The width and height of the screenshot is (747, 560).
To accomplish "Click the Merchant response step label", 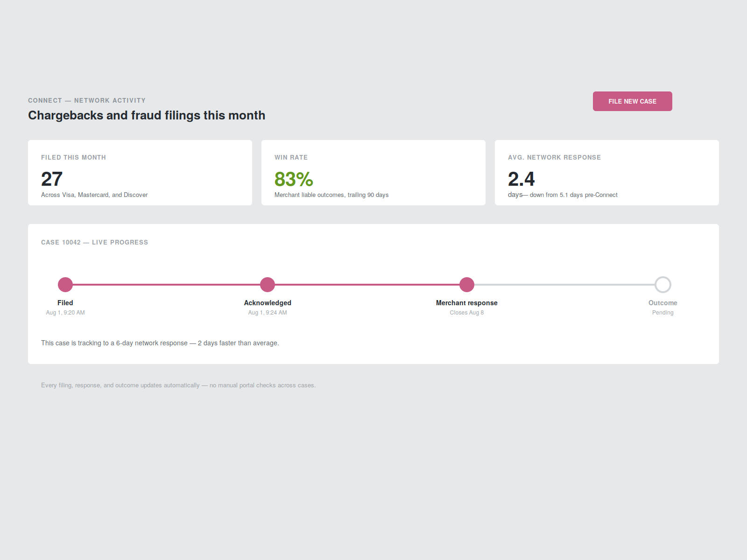I will tap(467, 303).
